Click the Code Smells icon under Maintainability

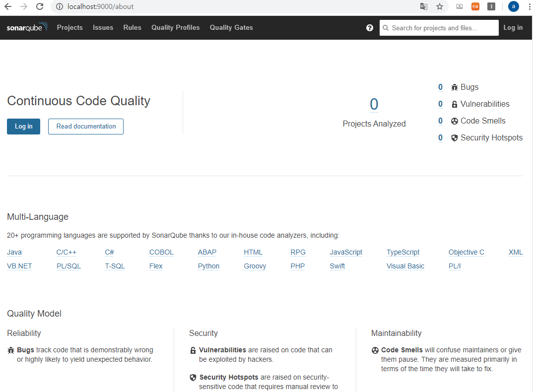click(375, 350)
